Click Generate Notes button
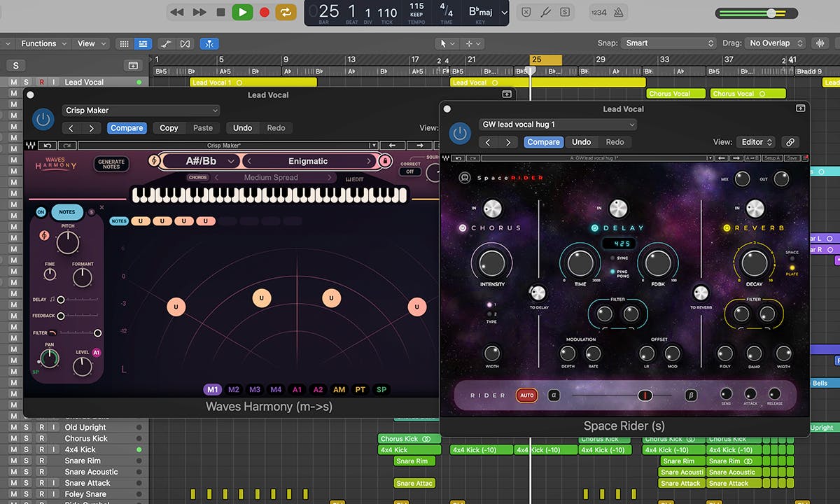 pos(111,164)
